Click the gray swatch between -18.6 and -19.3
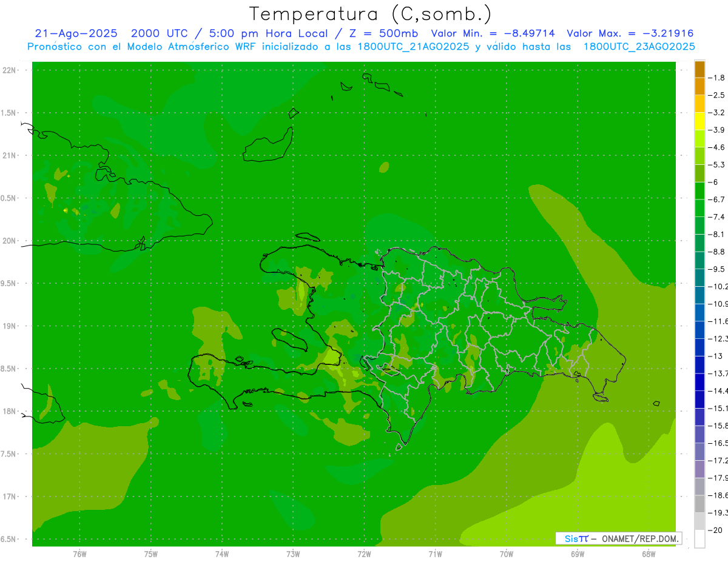728x562 pixels. pos(699,504)
